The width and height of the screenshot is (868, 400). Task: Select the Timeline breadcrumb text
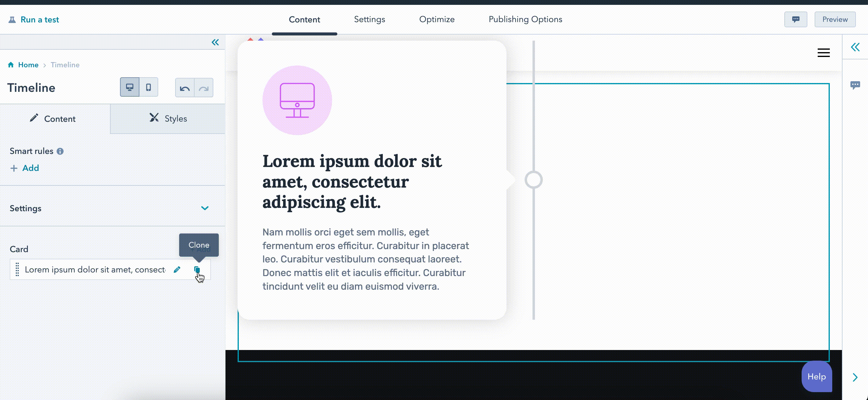(65, 65)
